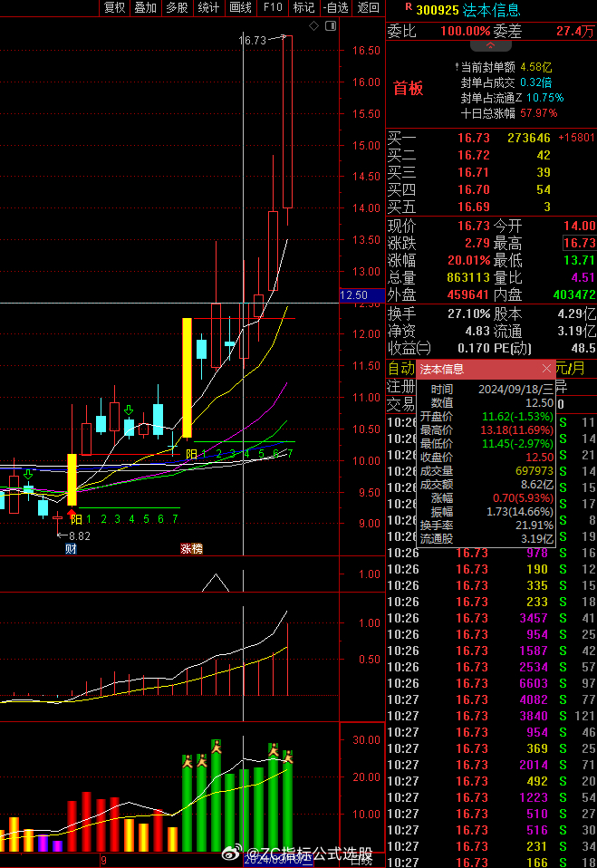The height and width of the screenshot is (868, 597).
Task: Open the 统计 statistics tool
Action: point(209,7)
